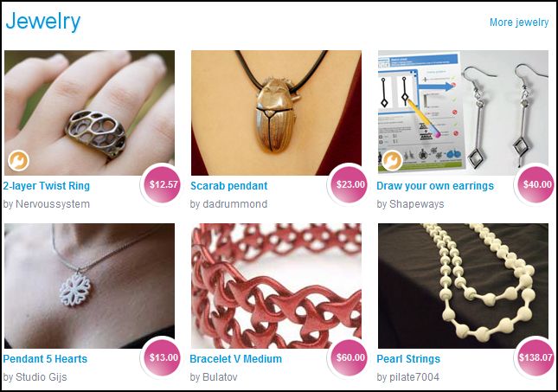This screenshot has width=558, height=392.
Task: Click the $12.57 price badge
Action: pyautogui.click(x=164, y=184)
